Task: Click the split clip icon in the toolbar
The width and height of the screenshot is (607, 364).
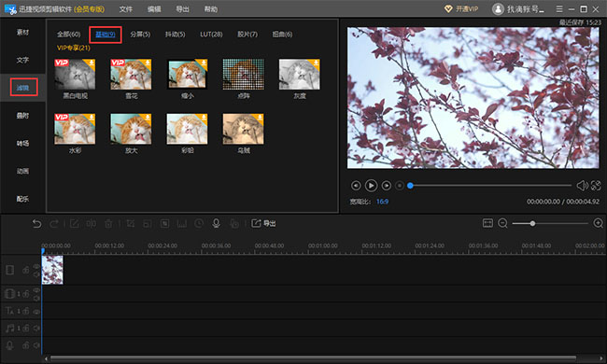Action: click(x=92, y=224)
